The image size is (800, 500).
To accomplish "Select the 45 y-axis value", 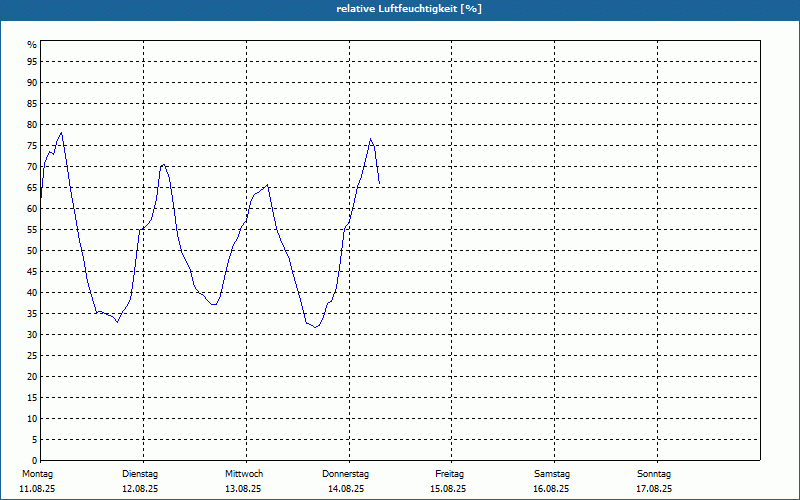I will point(32,272).
